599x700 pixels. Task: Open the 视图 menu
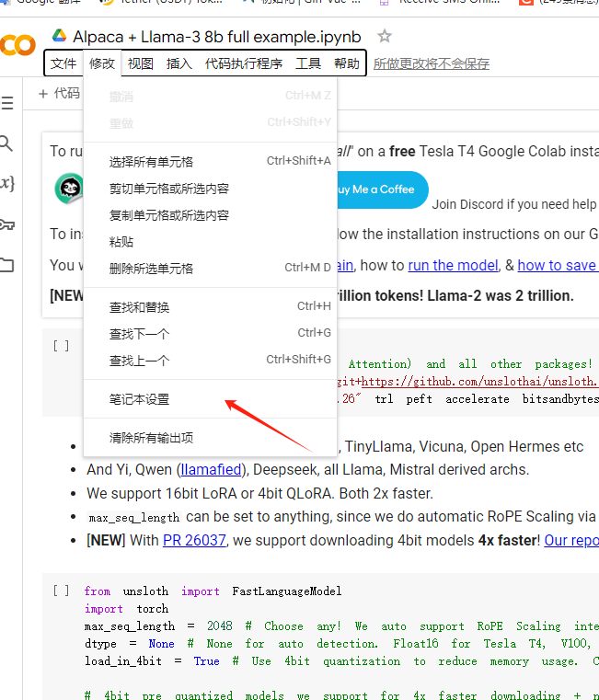click(x=140, y=63)
